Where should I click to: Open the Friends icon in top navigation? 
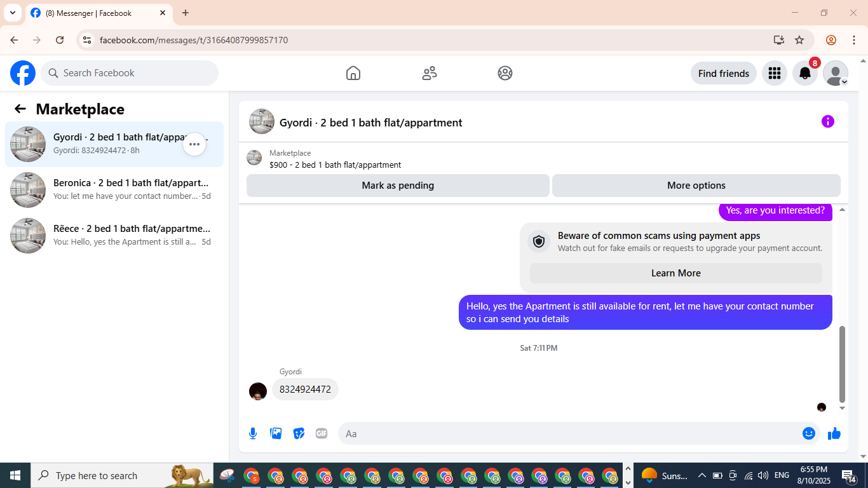click(x=430, y=73)
